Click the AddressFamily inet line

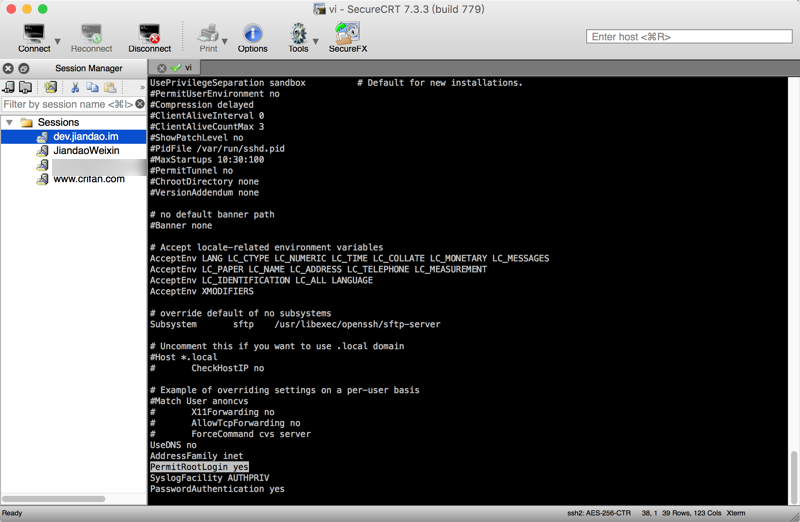tap(196, 456)
